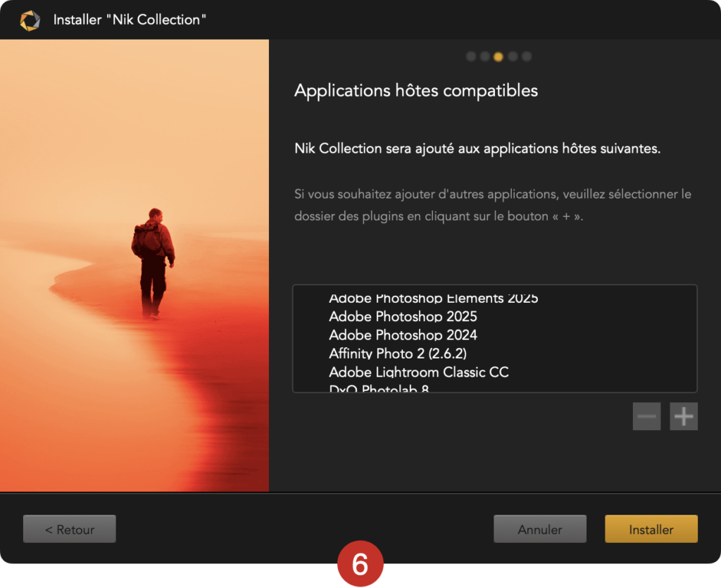Go back with the Retour button
The image size is (721, 588).
coord(70,529)
